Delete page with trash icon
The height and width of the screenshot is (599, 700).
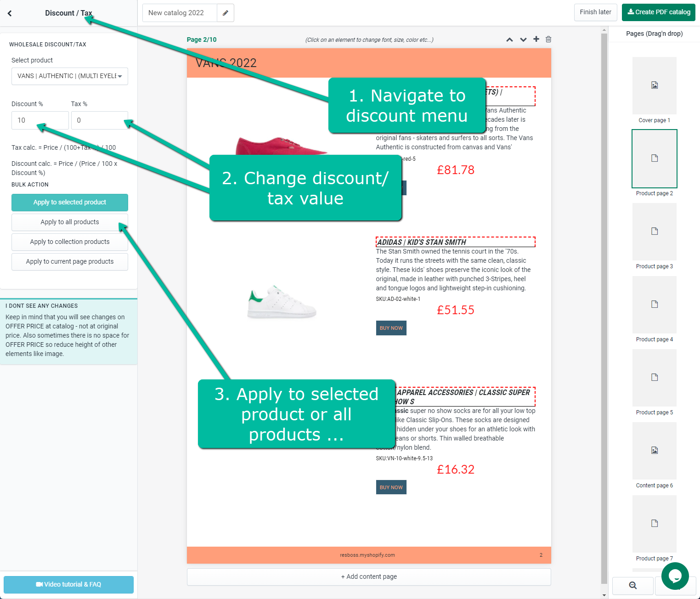(548, 39)
